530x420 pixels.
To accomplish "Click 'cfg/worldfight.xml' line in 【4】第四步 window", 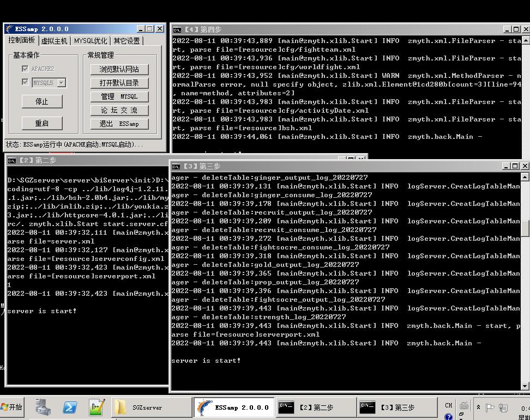I will point(266,67).
